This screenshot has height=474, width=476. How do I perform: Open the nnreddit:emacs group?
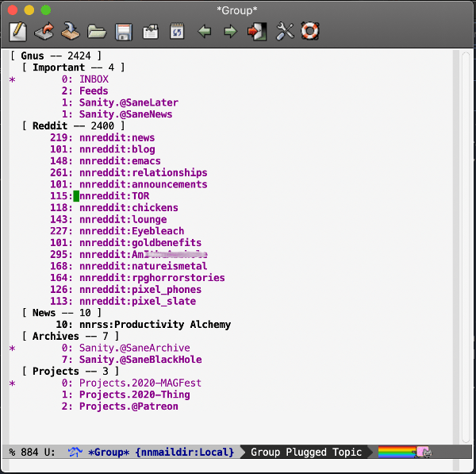(117, 161)
